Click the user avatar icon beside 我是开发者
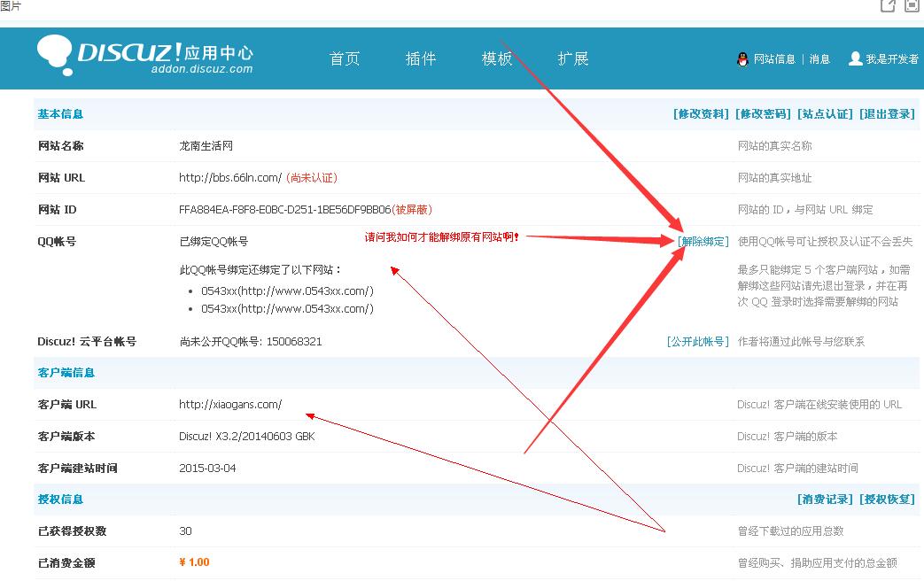The width and height of the screenshot is (924, 581). (x=855, y=58)
